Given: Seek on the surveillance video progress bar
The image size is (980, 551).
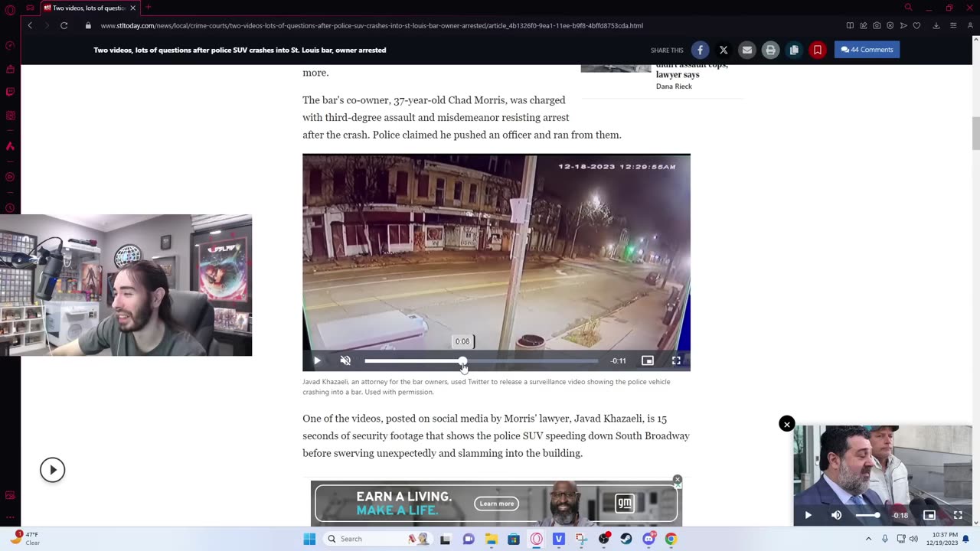Looking at the screenshot, I should coord(481,360).
